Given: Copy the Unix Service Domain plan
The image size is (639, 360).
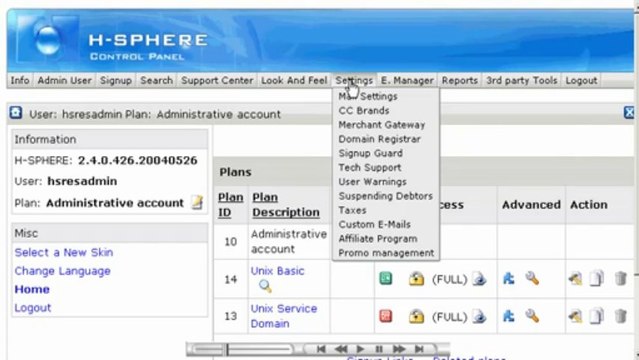Looking at the screenshot, I should point(596,316).
